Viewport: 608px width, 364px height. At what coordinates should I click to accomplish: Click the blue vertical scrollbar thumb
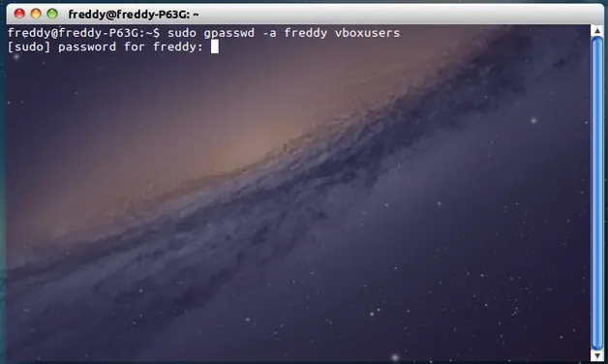point(597,194)
